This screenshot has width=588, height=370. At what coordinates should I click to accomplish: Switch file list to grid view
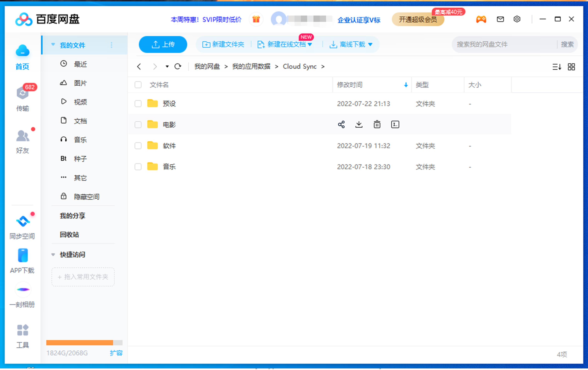[x=571, y=67]
